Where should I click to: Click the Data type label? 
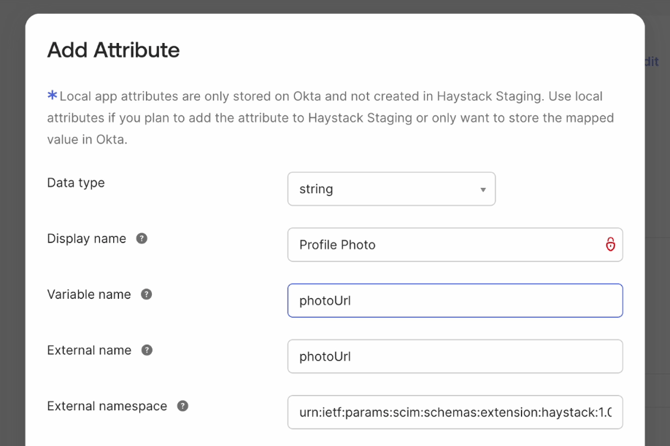point(76,183)
